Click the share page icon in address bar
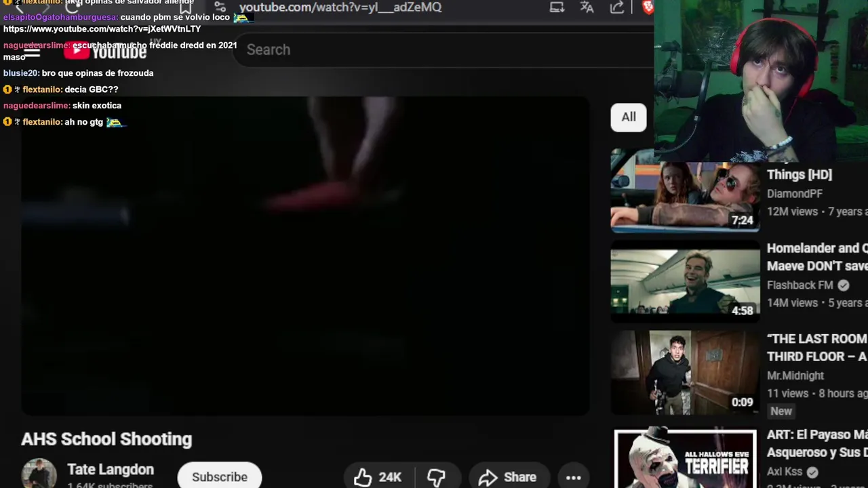 point(616,7)
